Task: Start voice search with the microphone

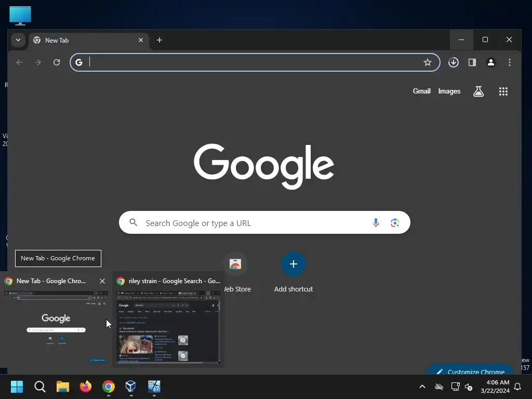Action: tap(376, 222)
